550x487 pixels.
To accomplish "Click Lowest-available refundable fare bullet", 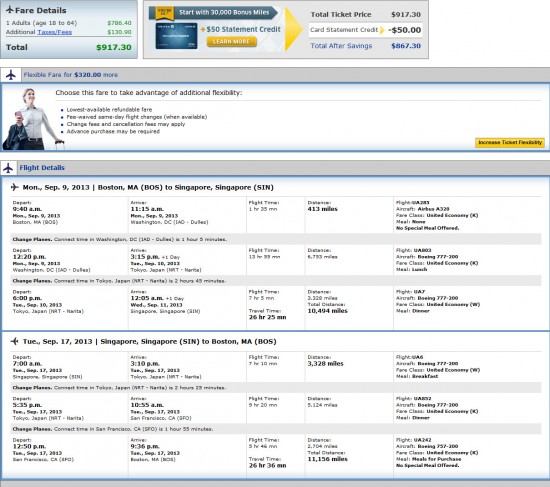I will (109, 109).
